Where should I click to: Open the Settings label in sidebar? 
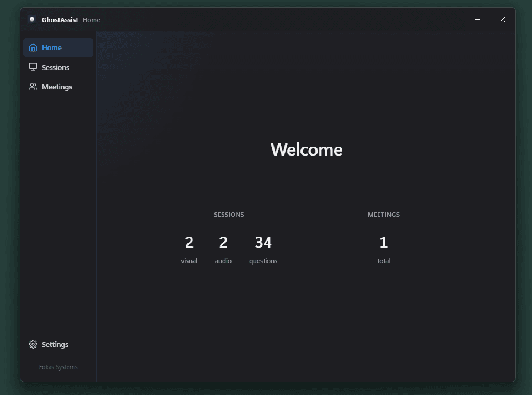55,344
